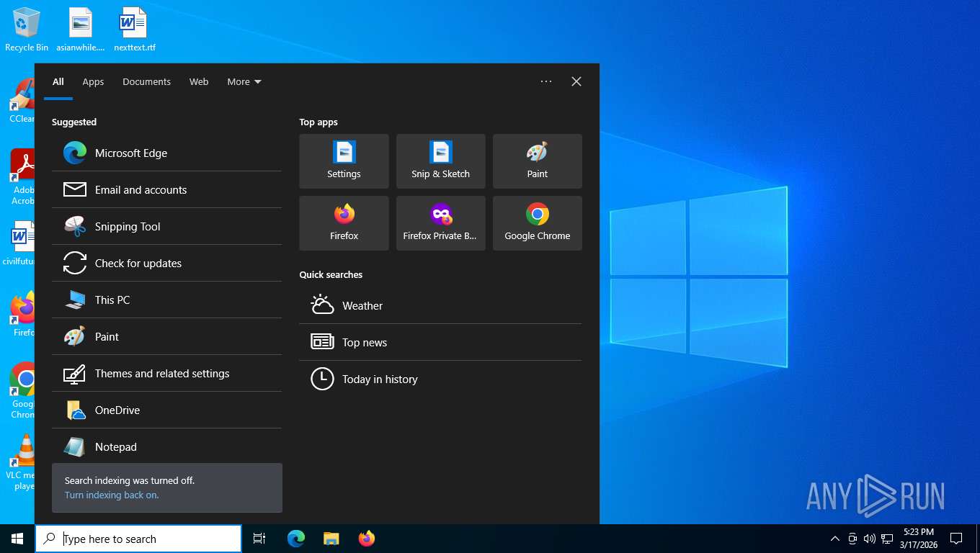This screenshot has height=553, width=980.
Task: Click the Type here to search box
Action: click(x=138, y=539)
